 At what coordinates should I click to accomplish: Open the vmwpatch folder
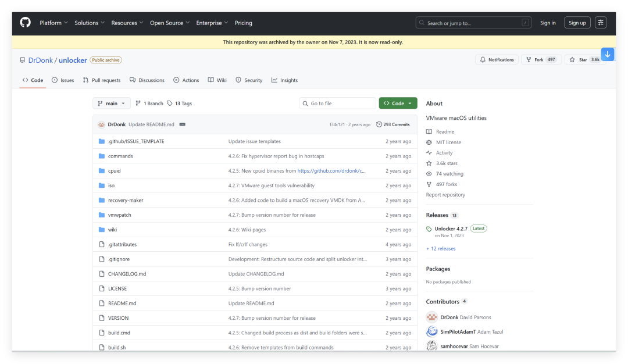(x=120, y=215)
